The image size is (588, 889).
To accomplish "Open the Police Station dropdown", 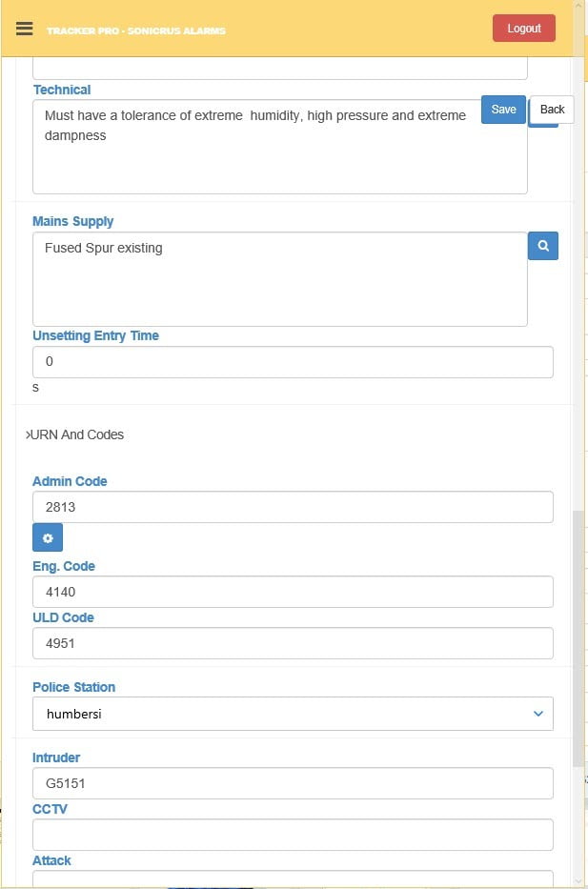I will (x=293, y=713).
